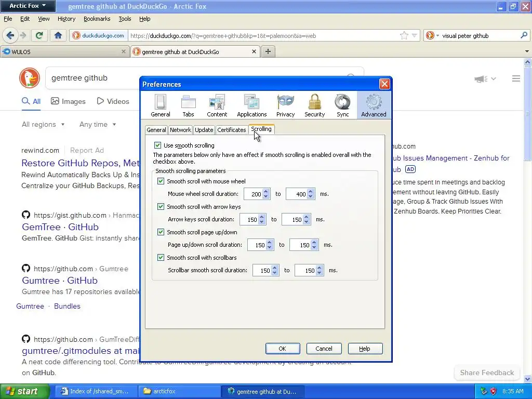Click the Share Feedback button

click(487, 373)
